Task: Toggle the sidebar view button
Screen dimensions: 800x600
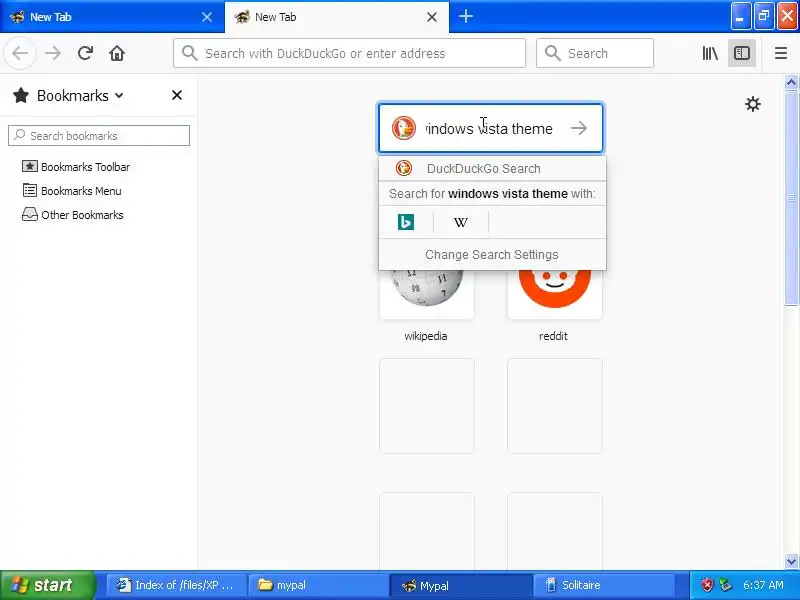Action: 742,53
